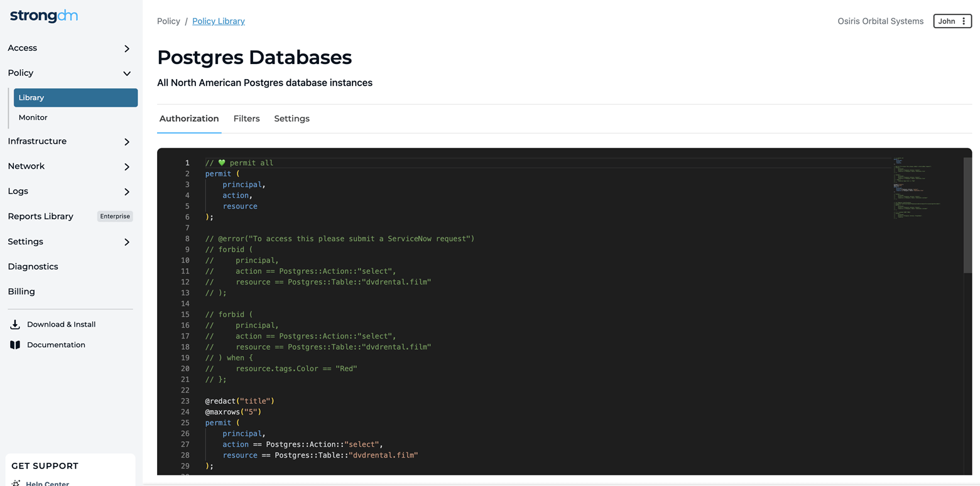The image size is (980, 486).
Task: Open the John user menu dots
Action: (964, 21)
